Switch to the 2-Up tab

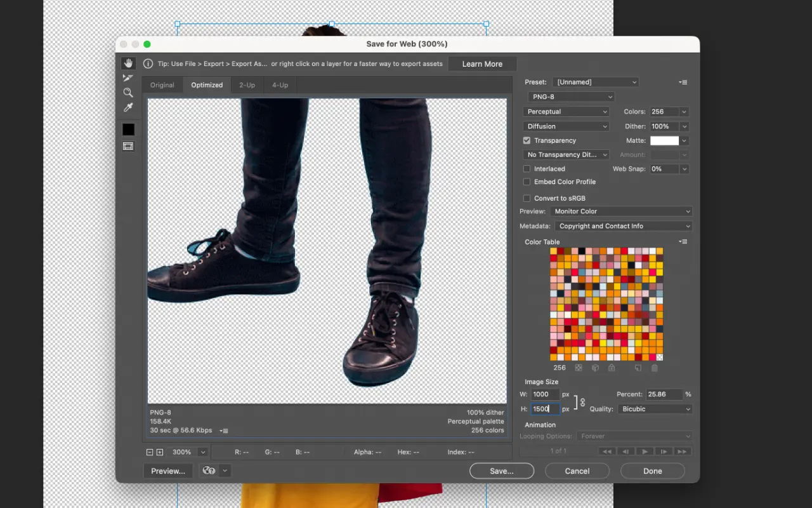(x=247, y=84)
